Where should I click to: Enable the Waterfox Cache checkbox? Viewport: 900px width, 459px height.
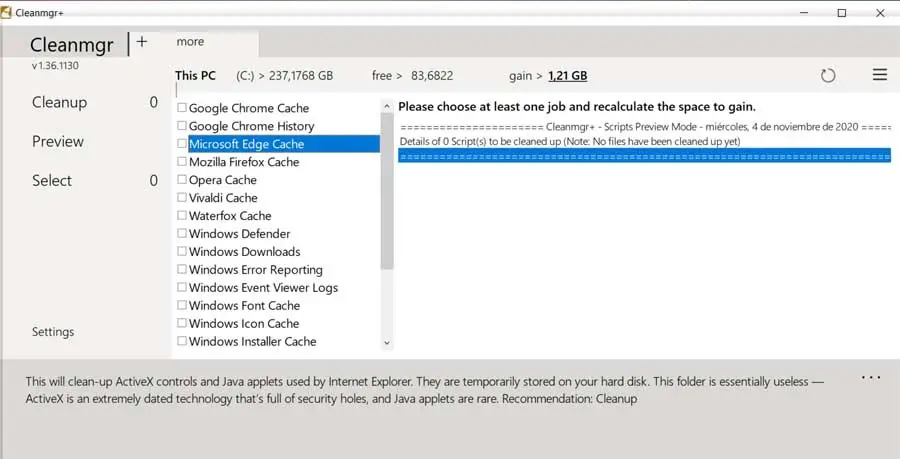pos(182,215)
